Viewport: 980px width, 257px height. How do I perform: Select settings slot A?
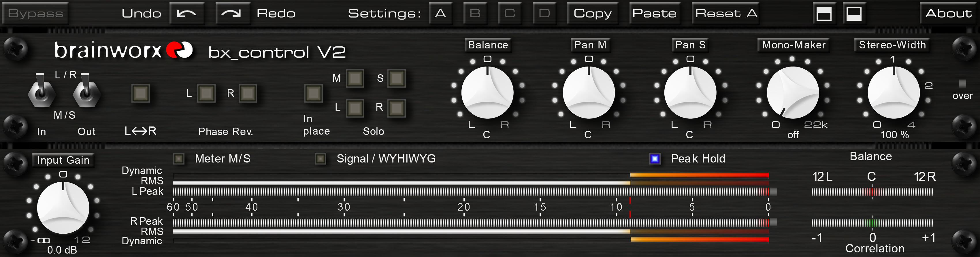pyautogui.click(x=440, y=14)
